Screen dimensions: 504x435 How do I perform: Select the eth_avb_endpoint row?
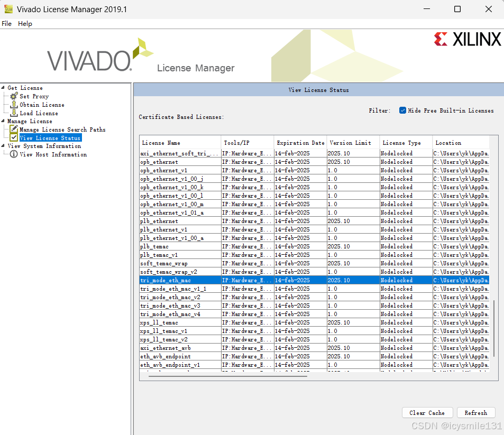(314, 356)
